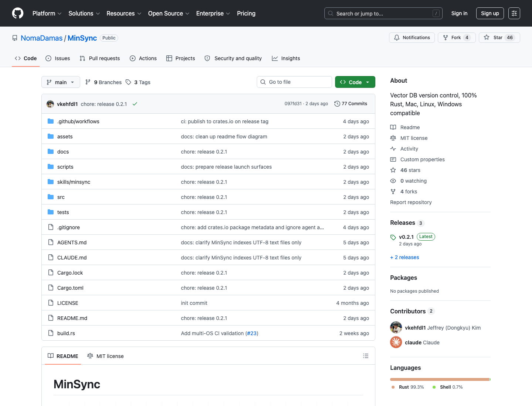This screenshot has height=406, width=532.
Task: Open the green Code dropdown button
Action: [x=355, y=82]
